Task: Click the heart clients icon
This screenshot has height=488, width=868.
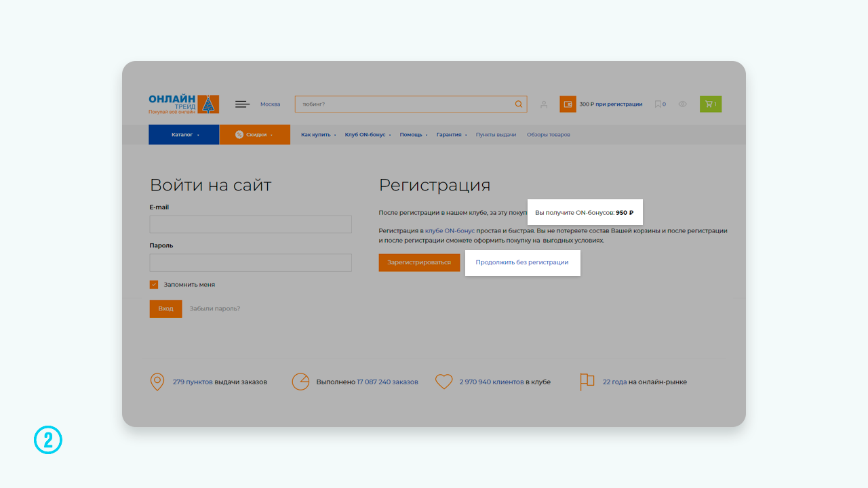Action: [443, 382]
